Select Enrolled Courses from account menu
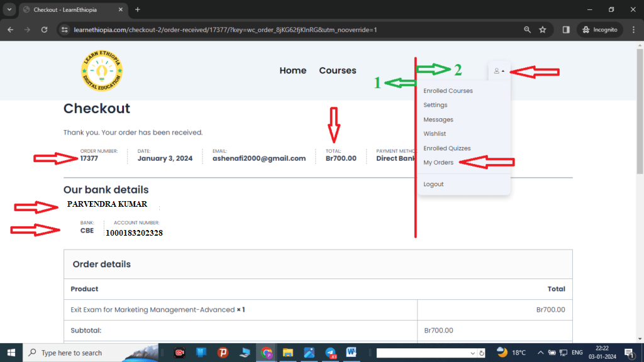Image resolution: width=644 pixels, height=362 pixels. tap(448, 90)
